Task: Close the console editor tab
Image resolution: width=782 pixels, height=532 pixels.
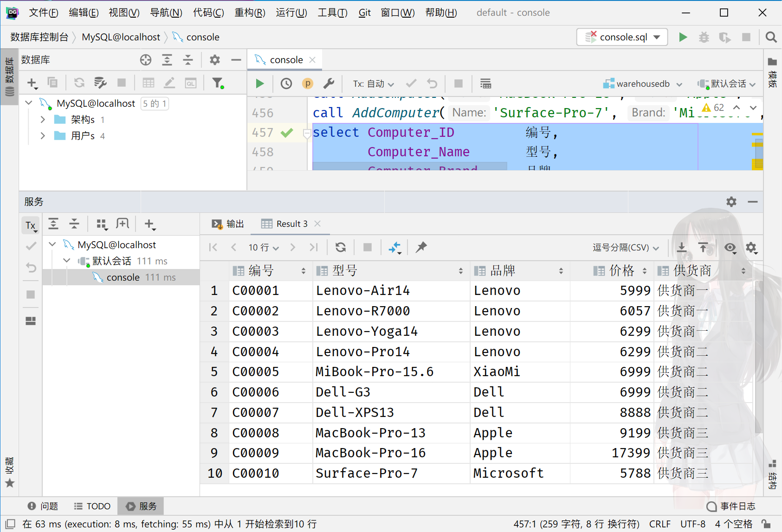Action: pyautogui.click(x=312, y=60)
